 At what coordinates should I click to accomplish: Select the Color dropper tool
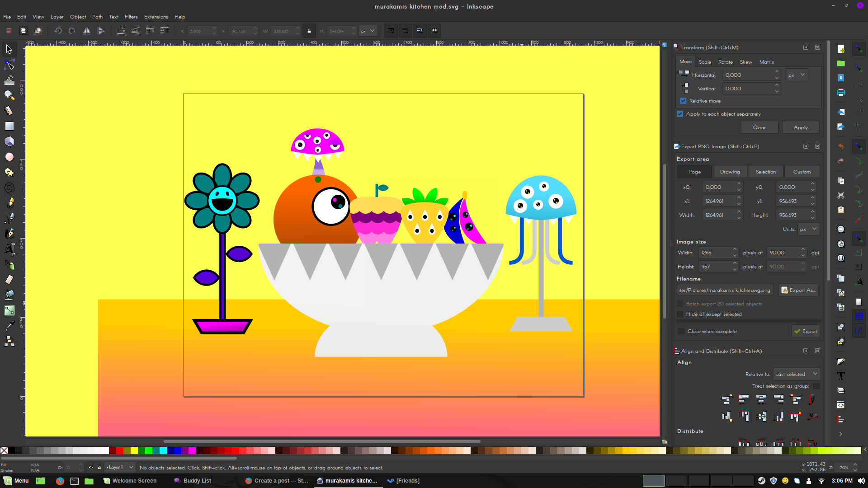pos(9,325)
